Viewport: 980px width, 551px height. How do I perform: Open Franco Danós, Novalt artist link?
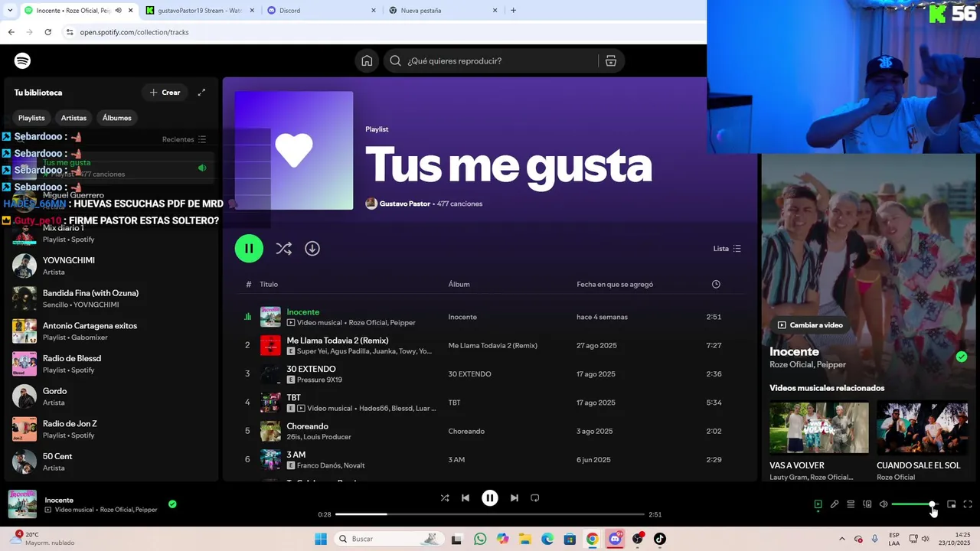click(x=331, y=465)
